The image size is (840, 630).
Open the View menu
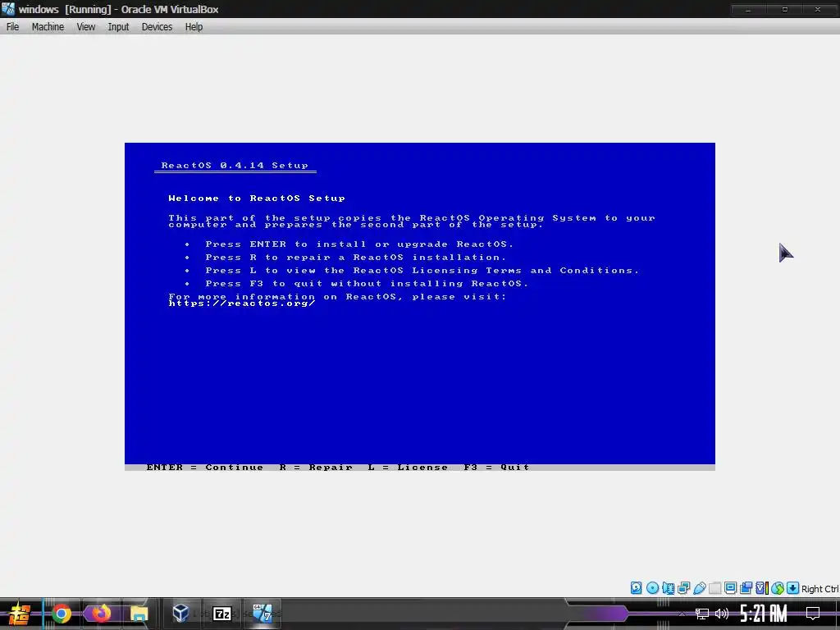pyautogui.click(x=85, y=27)
